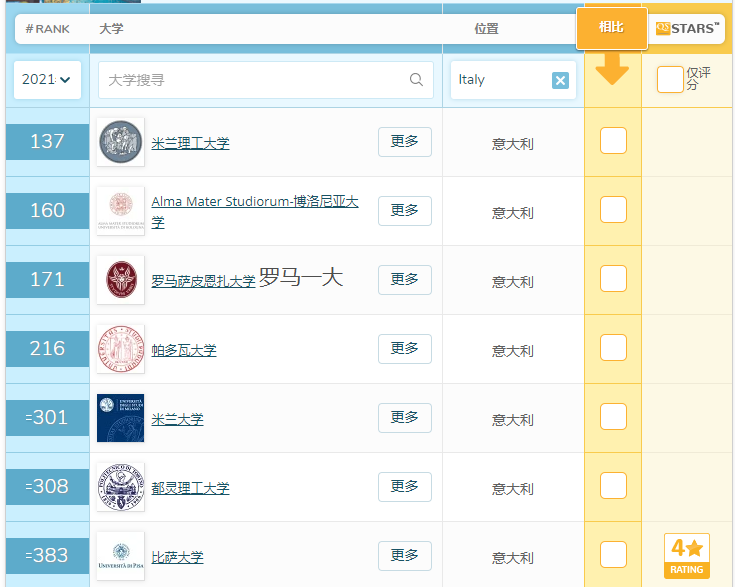Viewport: 735px width, 587px height.
Task: Click the Università di Pisa logo
Action: click(x=120, y=556)
